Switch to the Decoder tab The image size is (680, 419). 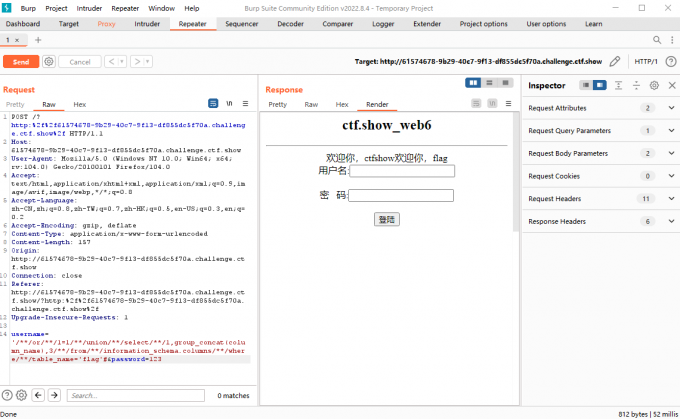click(x=290, y=23)
